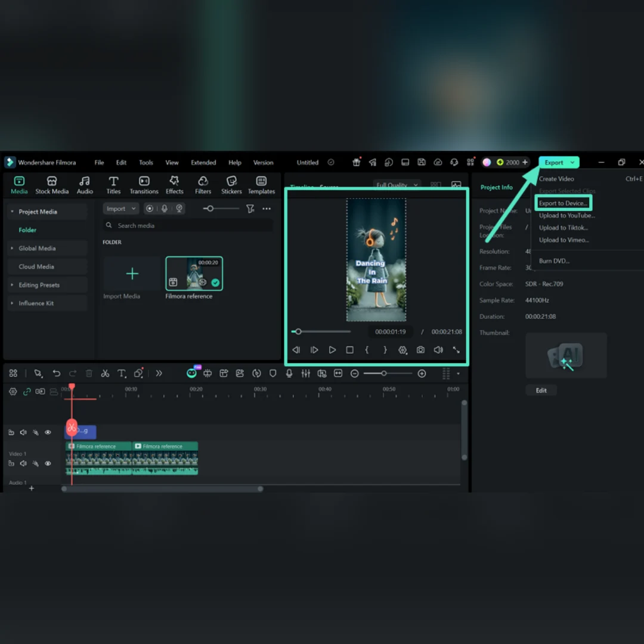This screenshot has height=644, width=644.
Task: Click the preview volume icon
Action: [438, 351]
